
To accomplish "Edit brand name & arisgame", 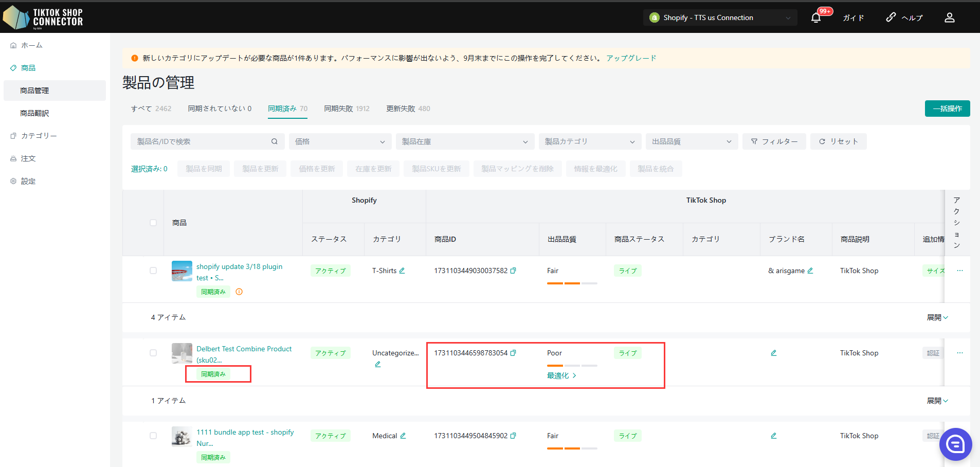I will (x=810, y=271).
